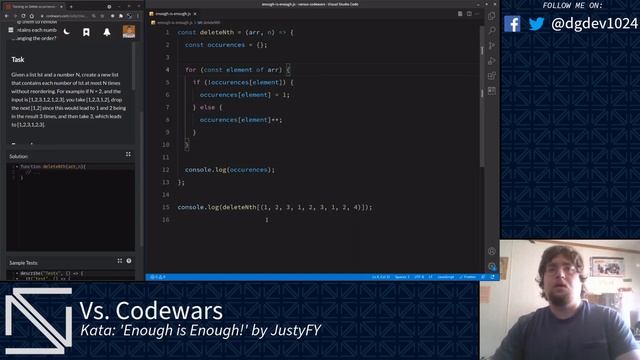The image size is (640, 360).
Task: Open the Twitter bird icon in stream overlay
Action: pos(536,24)
